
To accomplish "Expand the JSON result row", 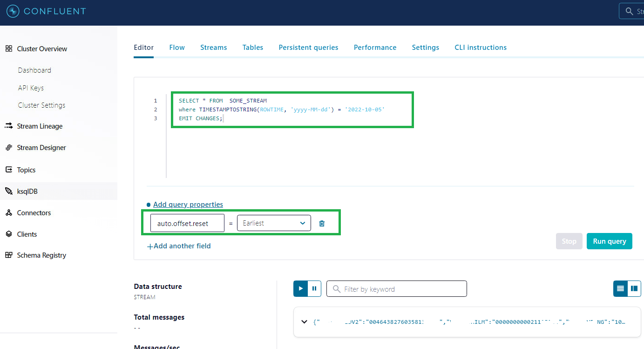I will click(304, 322).
